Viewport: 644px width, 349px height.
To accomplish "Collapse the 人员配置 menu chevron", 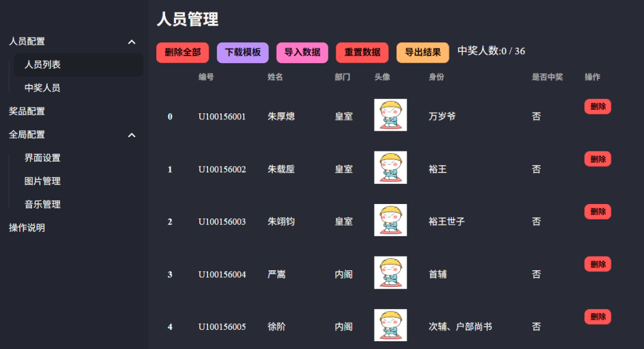I will click(x=132, y=42).
